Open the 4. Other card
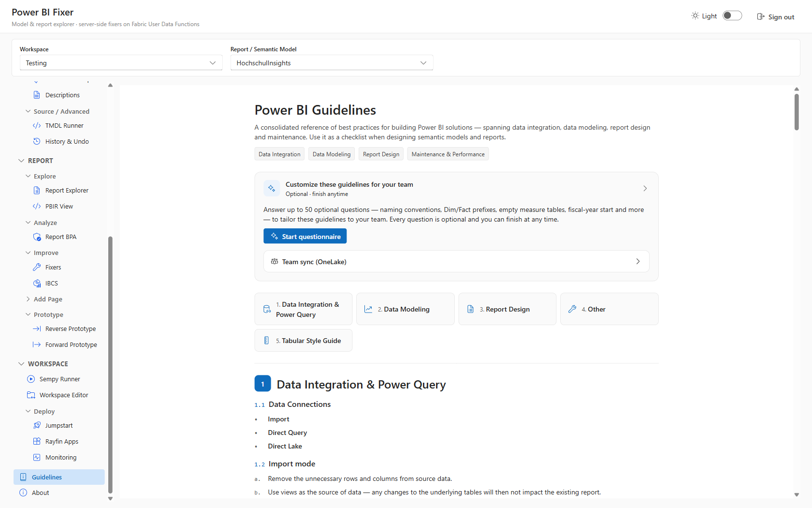This screenshot has height=508, width=812. (609, 309)
